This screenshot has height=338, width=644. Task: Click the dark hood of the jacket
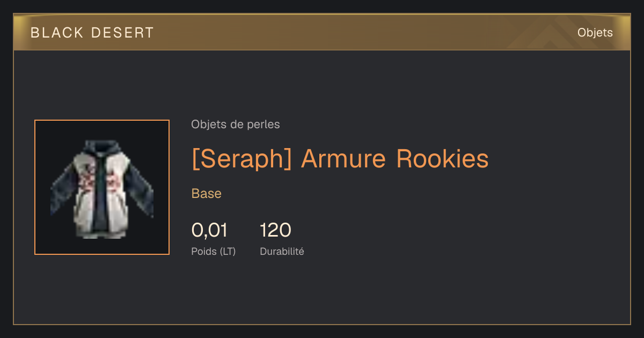[x=101, y=150]
